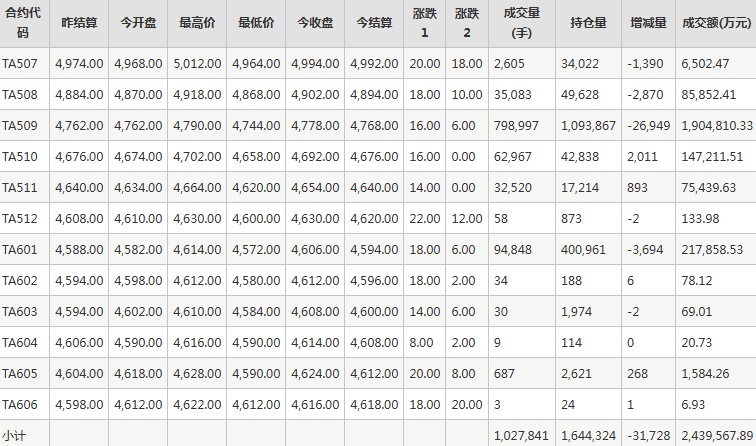This screenshot has width=756, height=446.
Task: Select the TA510 contract code cell
Action: [x=20, y=157]
